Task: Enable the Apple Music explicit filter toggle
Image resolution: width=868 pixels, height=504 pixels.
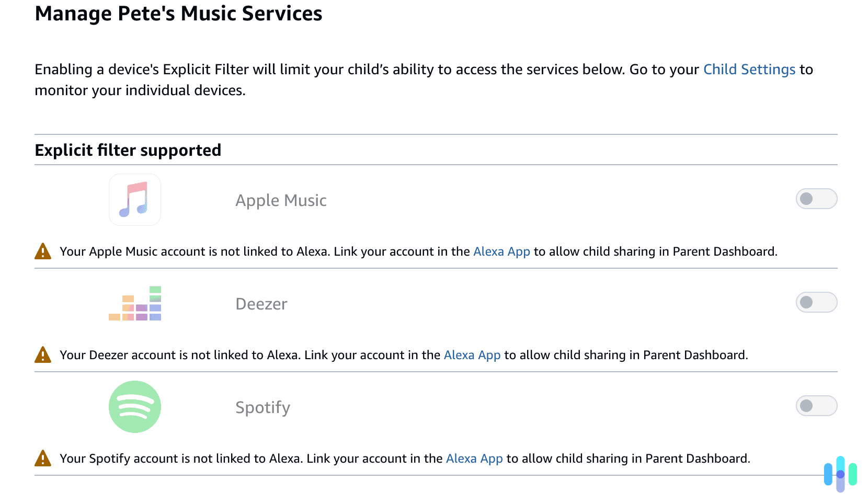Action: (816, 199)
